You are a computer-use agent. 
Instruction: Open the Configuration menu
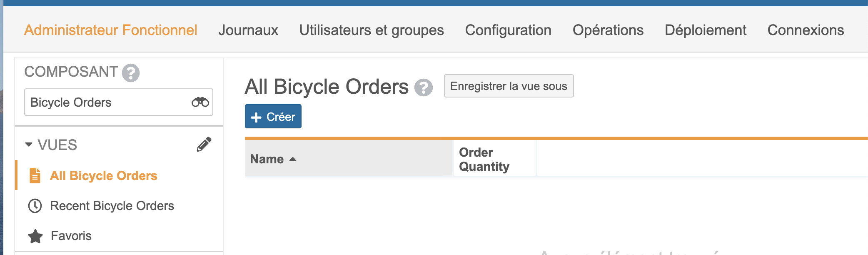[x=508, y=30]
